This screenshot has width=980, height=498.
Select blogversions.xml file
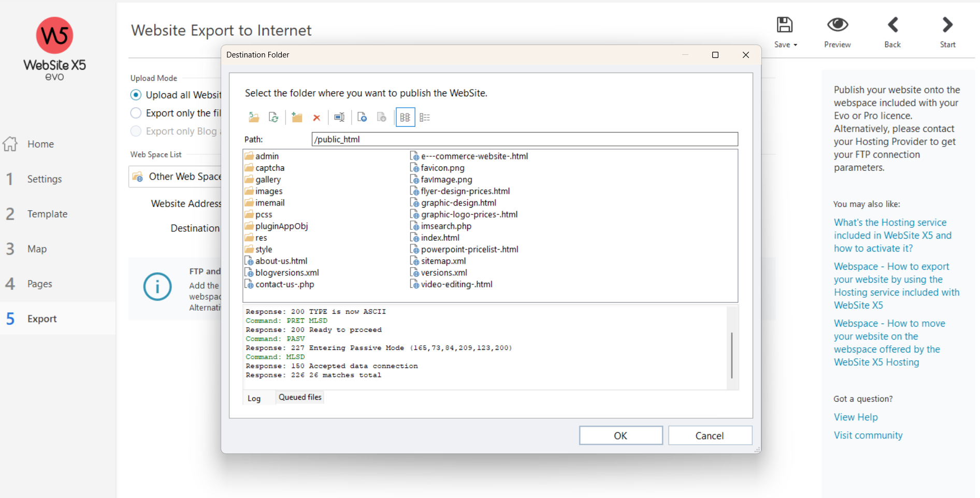[282, 273]
